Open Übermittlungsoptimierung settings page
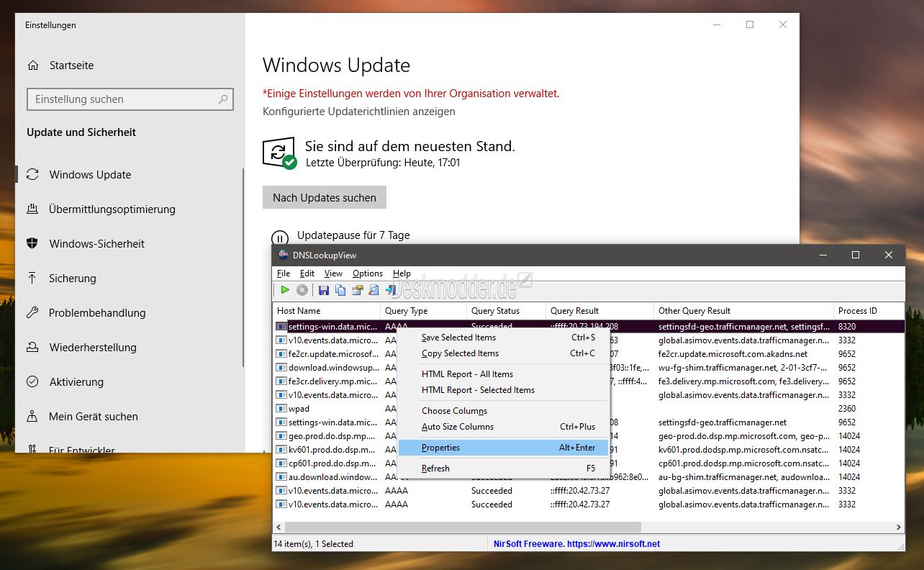The image size is (924, 570). pos(112,209)
